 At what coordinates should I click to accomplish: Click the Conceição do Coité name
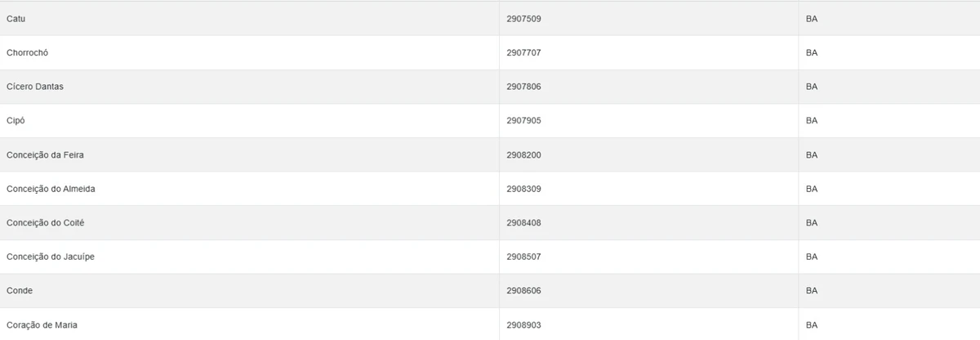[45, 223]
